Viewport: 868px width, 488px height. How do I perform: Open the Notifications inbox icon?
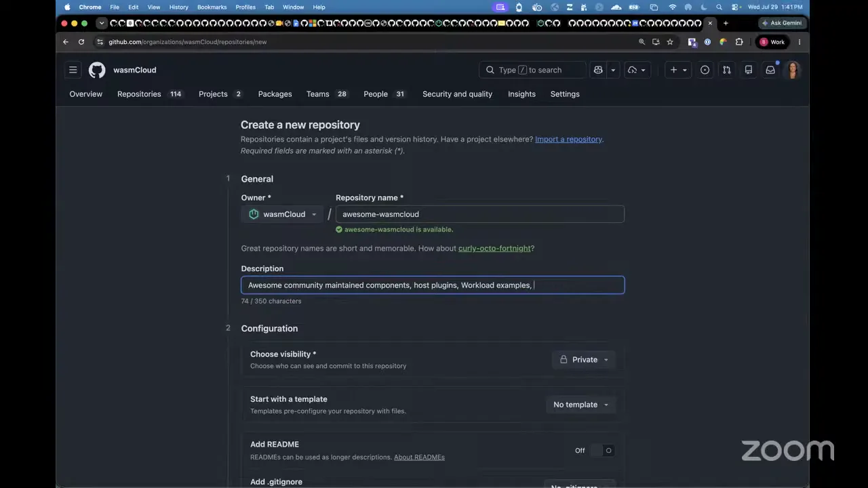[x=770, y=70]
